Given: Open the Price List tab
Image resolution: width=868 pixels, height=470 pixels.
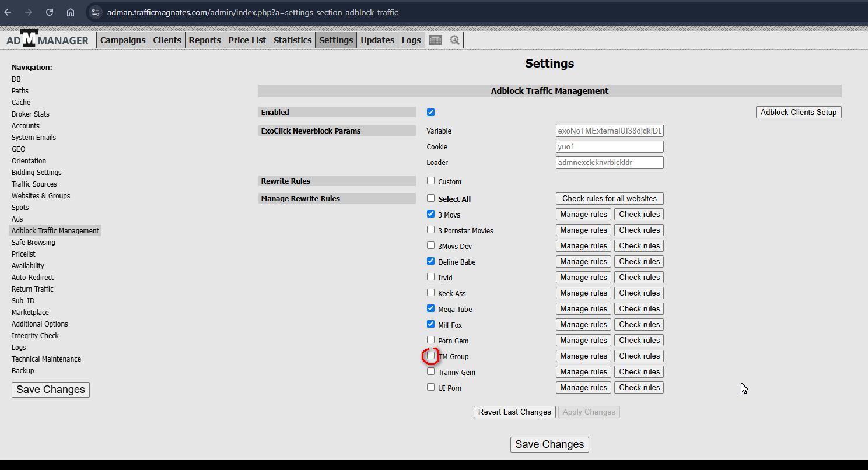Looking at the screenshot, I should click(x=247, y=40).
